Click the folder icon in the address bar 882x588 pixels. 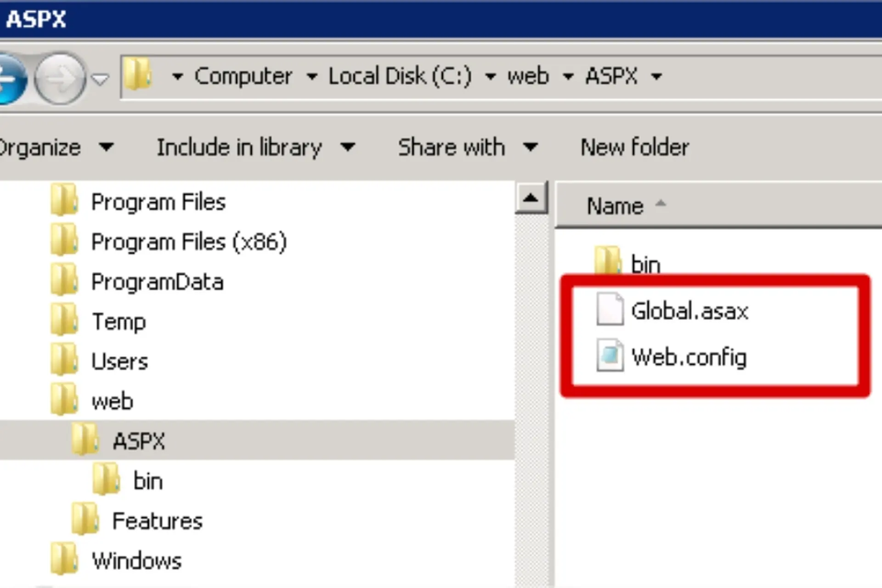point(138,76)
